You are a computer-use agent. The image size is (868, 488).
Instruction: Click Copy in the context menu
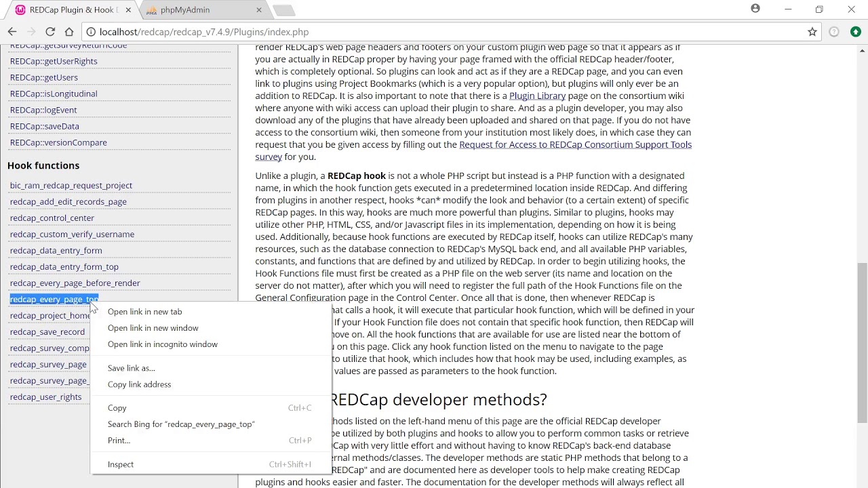click(x=211, y=408)
